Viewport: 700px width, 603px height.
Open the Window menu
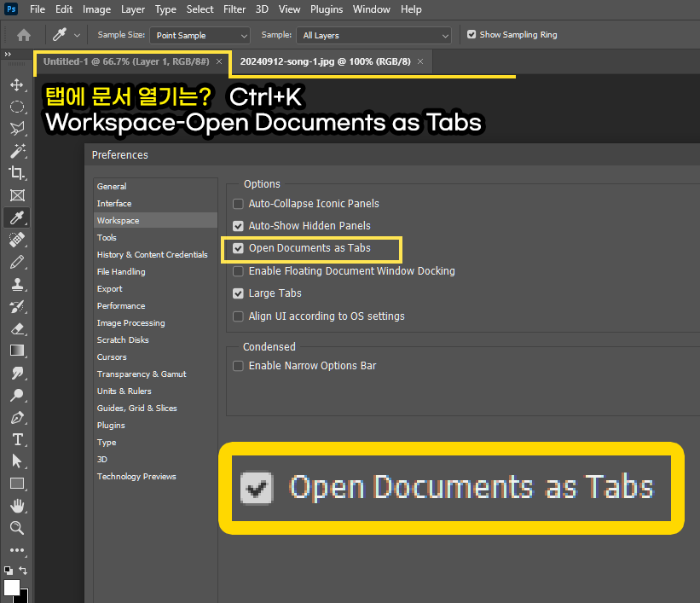point(372,9)
